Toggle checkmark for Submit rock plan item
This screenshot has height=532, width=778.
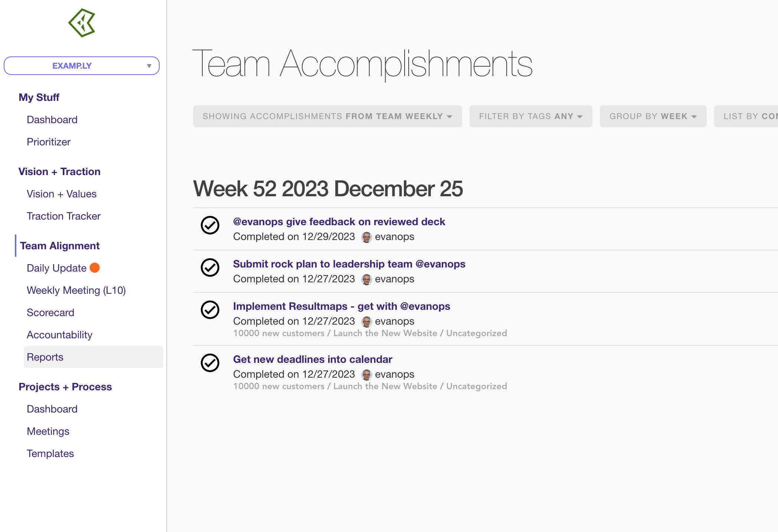210,267
